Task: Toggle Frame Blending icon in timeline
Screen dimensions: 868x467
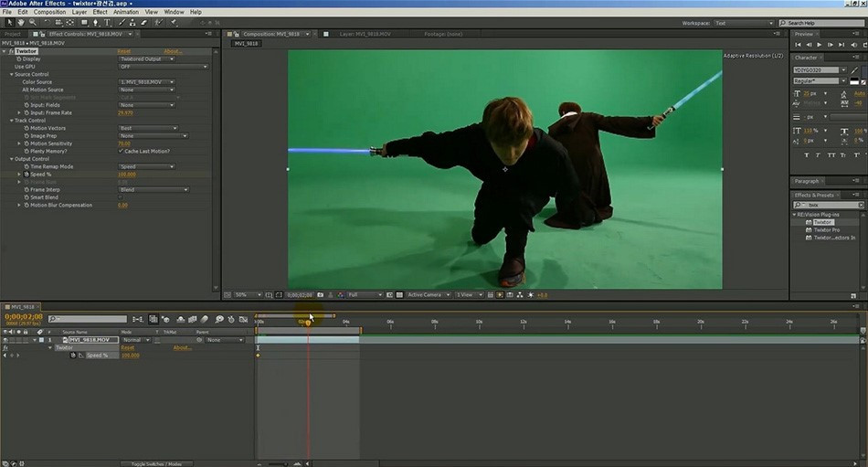Action: pos(192,319)
